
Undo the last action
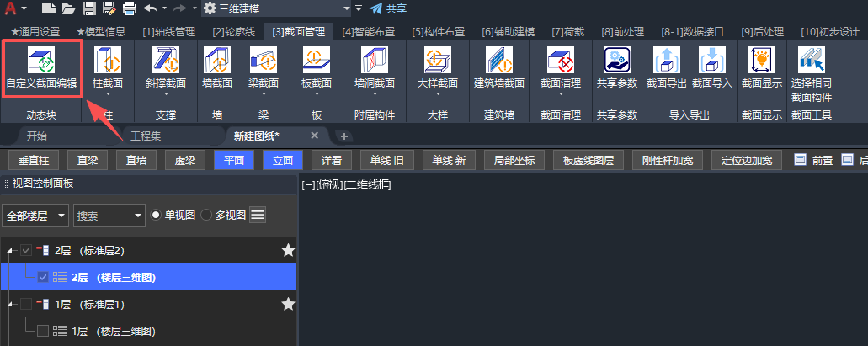click(x=150, y=8)
